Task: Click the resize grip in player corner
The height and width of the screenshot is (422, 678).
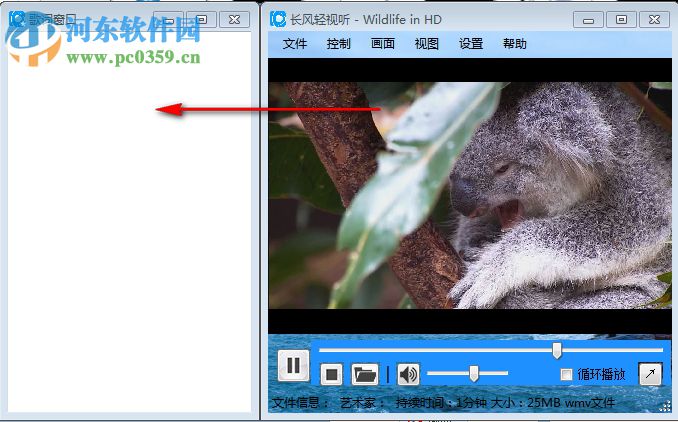Action: 665,406
